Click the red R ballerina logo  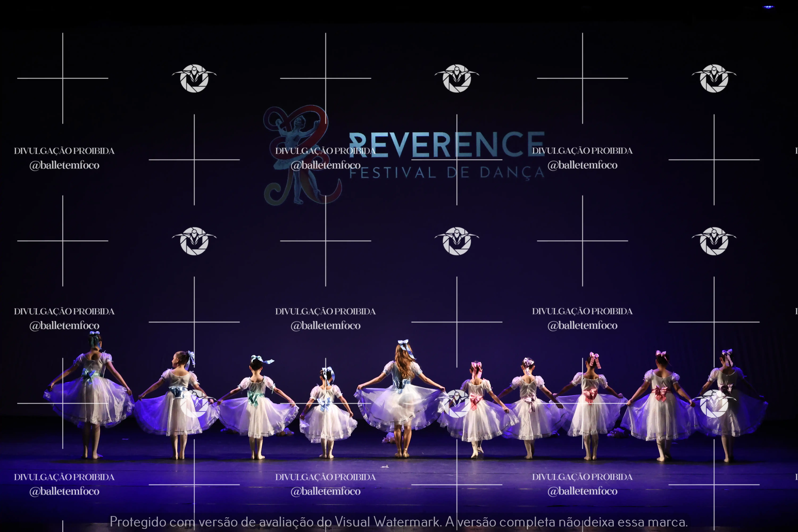[x=299, y=154]
